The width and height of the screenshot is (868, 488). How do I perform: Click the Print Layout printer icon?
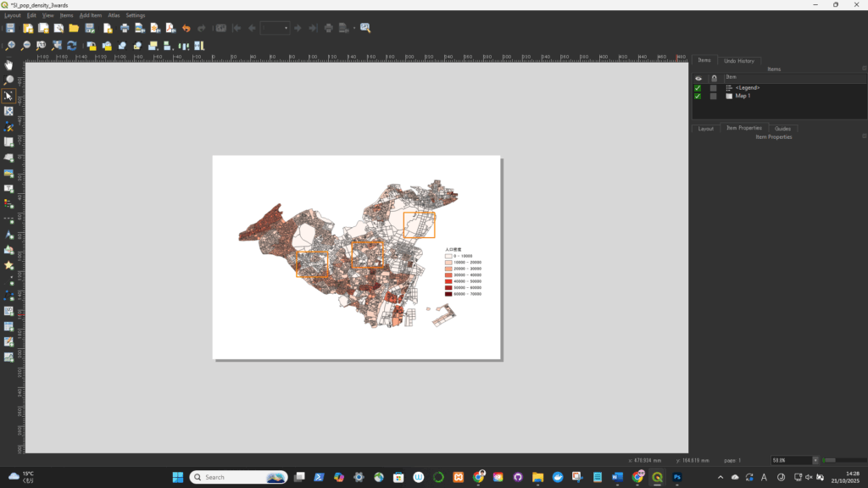(x=125, y=28)
